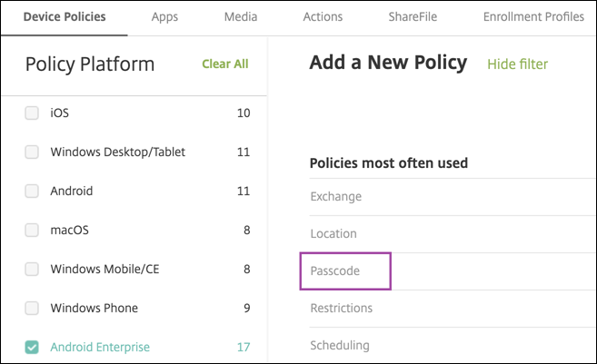Select the macOS platform checkbox
Image resolution: width=597 pixels, height=364 pixels.
pyautogui.click(x=32, y=231)
